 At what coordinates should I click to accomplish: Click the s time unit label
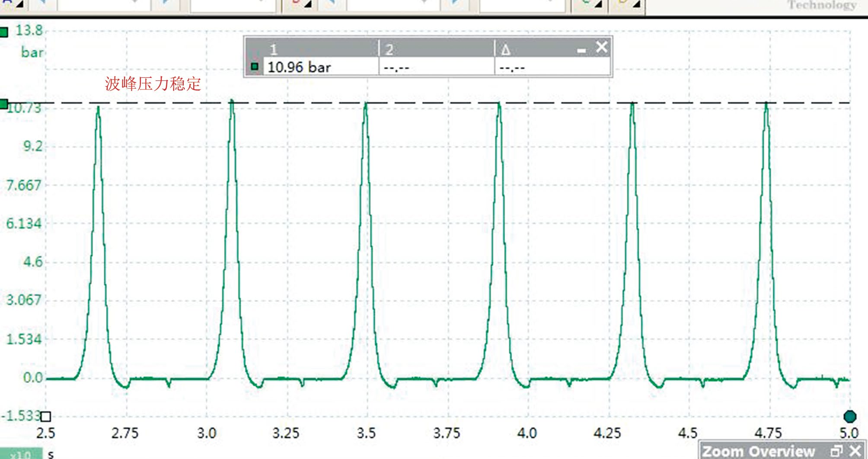tap(51, 454)
